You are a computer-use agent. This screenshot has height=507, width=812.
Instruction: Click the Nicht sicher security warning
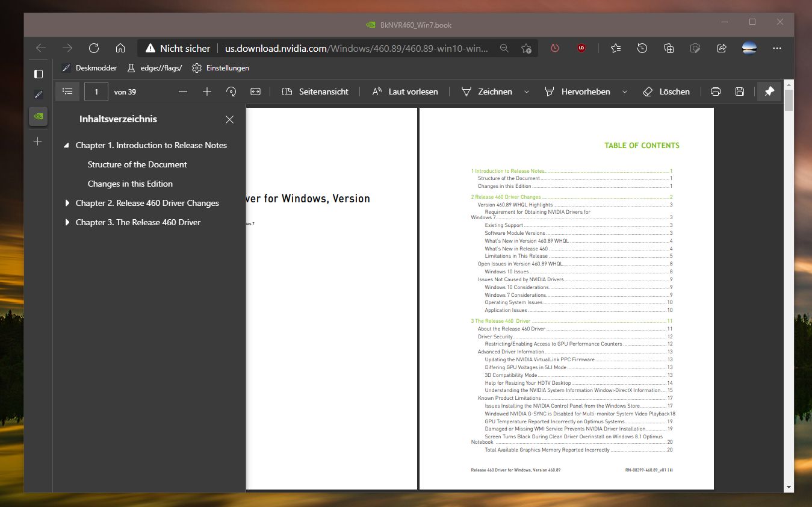[178, 48]
